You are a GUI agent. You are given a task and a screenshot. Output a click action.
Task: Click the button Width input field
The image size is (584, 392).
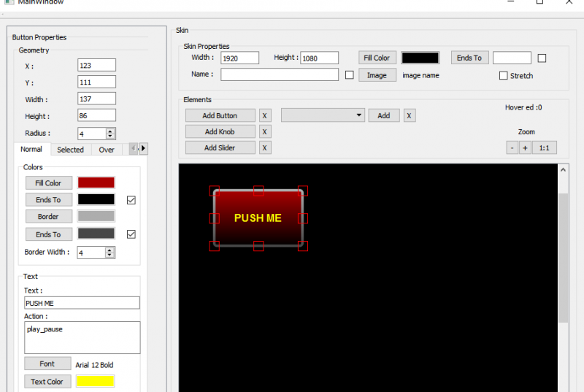tap(97, 99)
